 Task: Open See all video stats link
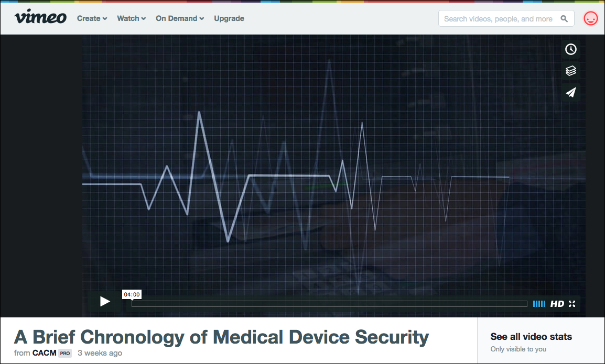531,337
